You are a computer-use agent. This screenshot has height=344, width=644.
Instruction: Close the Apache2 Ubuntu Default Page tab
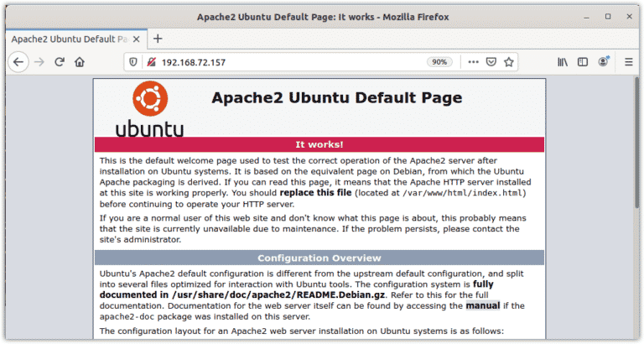tap(139, 39)
